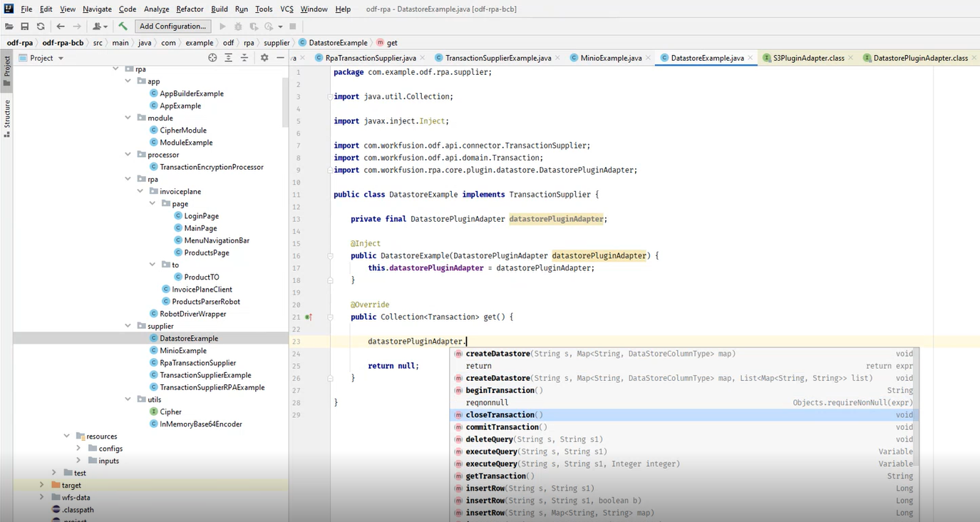Open the File menu
This screenshot has height=522, width=980.
26,9
